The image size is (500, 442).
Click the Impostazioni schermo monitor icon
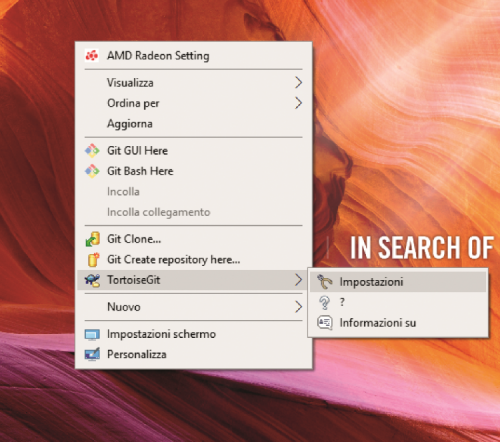(x=92, y=334)
